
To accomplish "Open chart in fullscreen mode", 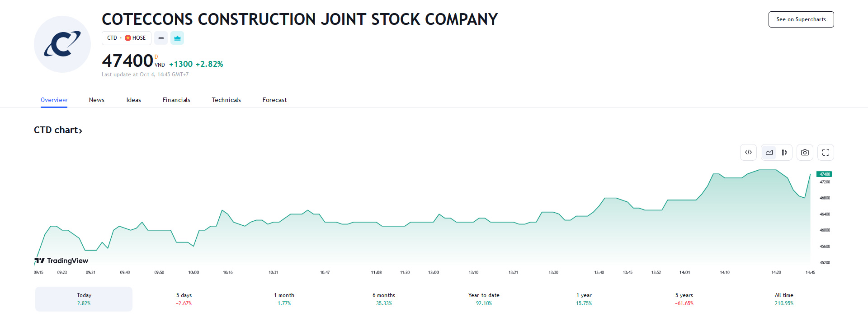I will coord(826,153).
